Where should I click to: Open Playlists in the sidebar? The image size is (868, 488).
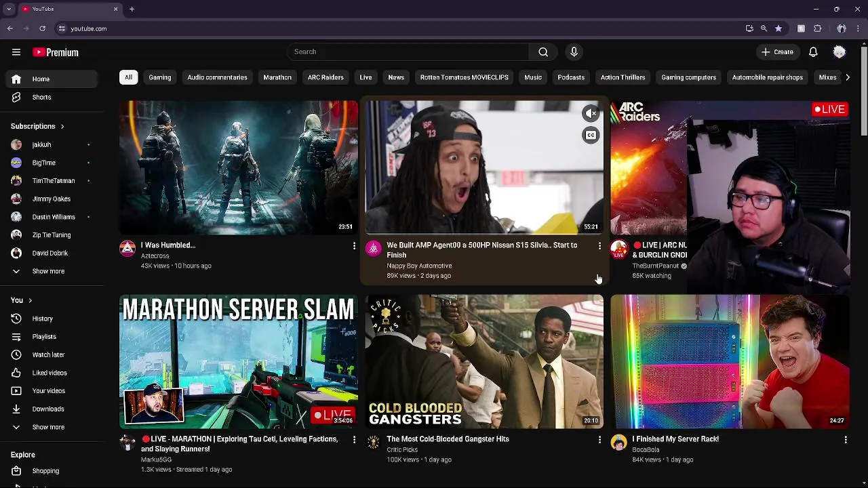click(52, 336)
